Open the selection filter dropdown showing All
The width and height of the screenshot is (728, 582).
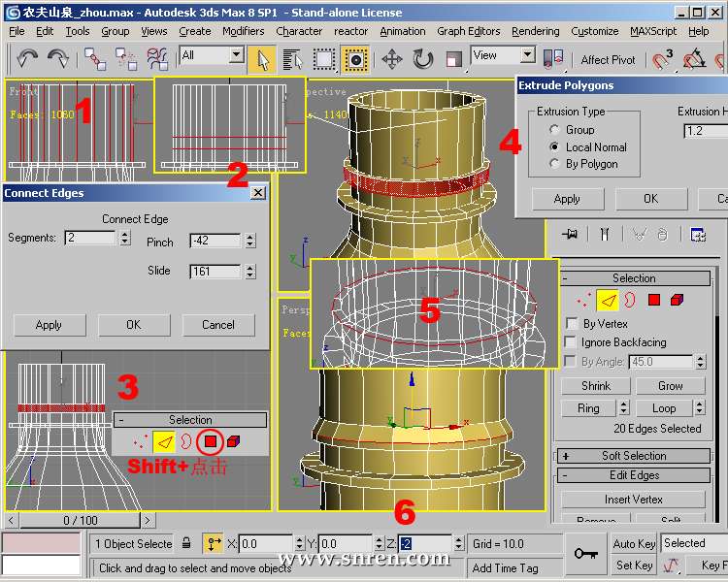212,56
